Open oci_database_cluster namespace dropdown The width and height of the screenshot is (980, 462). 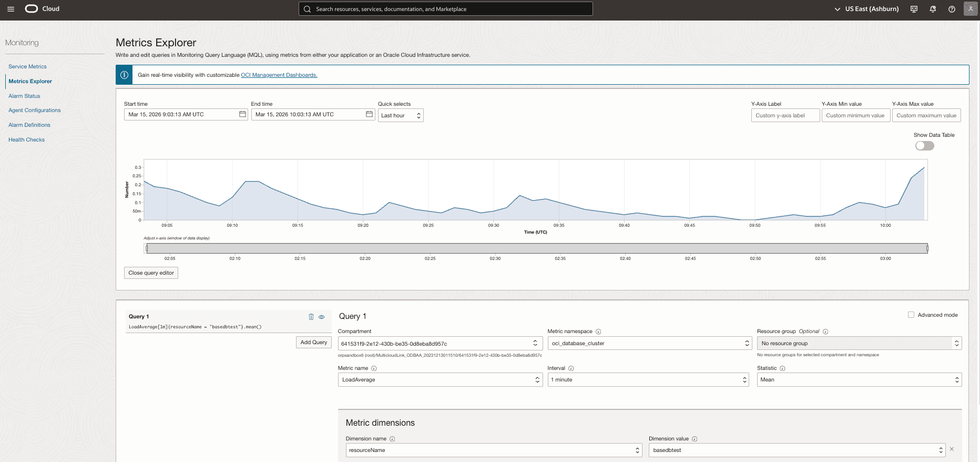[650, 343]
